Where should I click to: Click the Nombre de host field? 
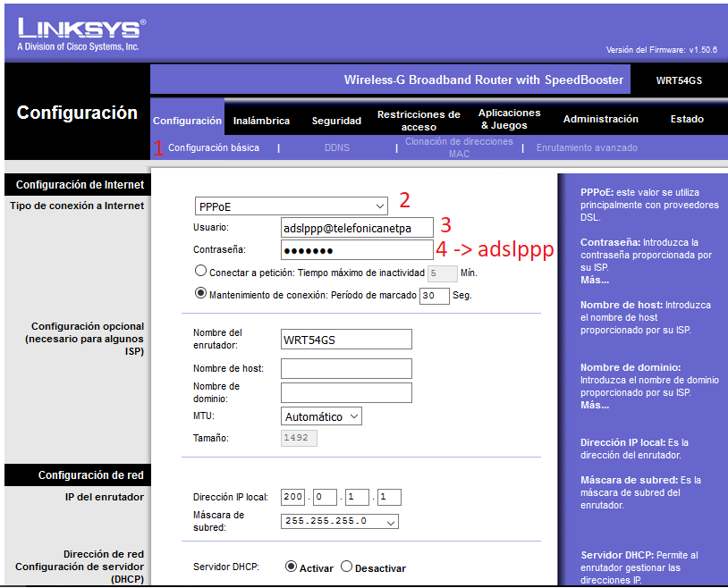coord(346,368)
